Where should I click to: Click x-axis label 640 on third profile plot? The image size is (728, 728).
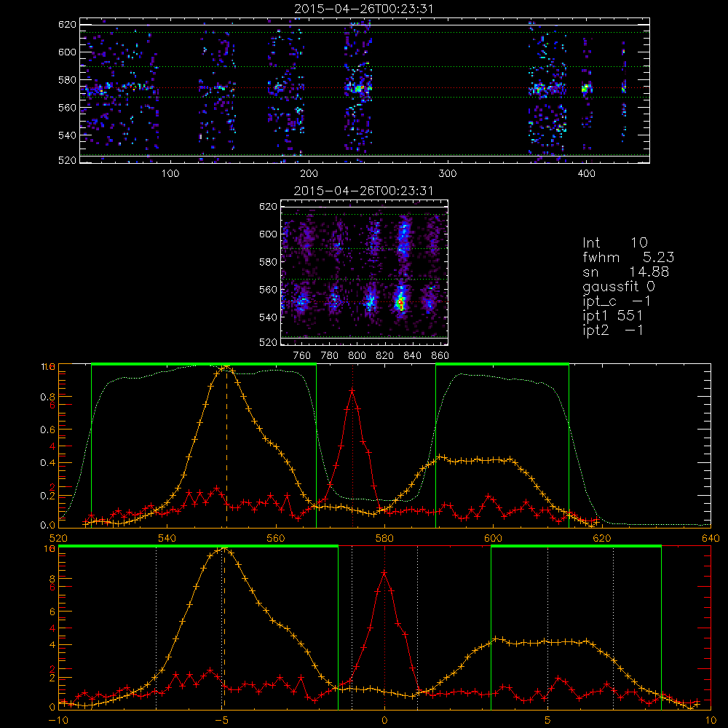pyautogui.click(x=711, y=538)
